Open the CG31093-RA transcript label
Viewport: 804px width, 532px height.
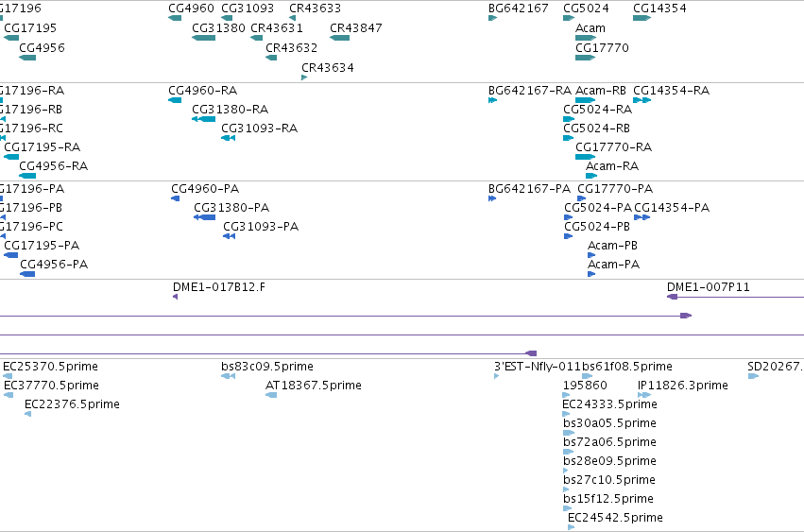click(260, 129)
